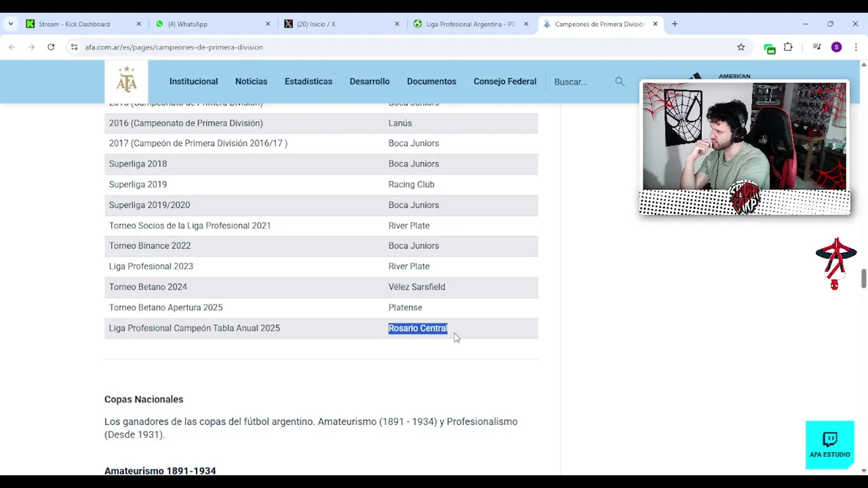
Task: Click the page vertical scrollbar thumb
Action: pyautogui.click(x=863, y=279)
